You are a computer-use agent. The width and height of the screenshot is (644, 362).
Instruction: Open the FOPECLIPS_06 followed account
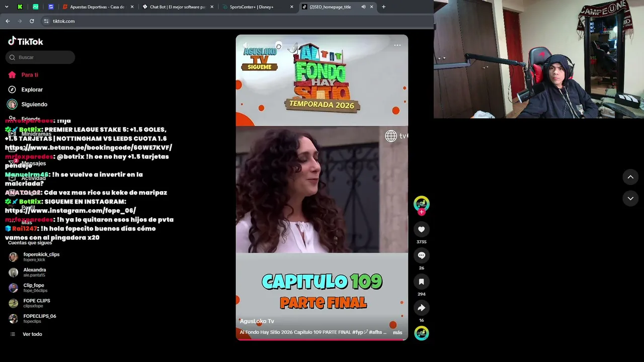(x=33, y=319)
